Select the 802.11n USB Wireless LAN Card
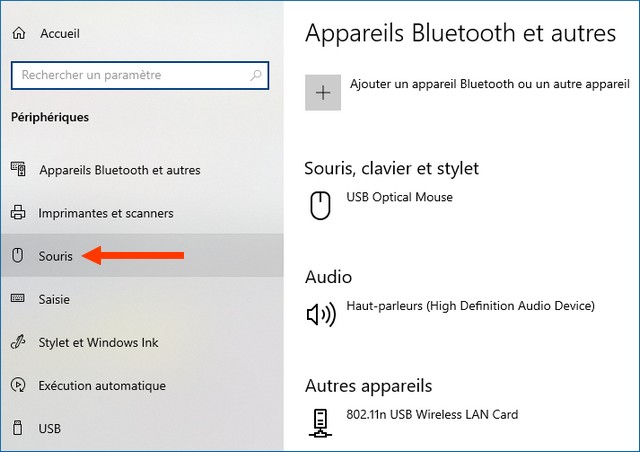The height and width of the screenshot is (452, 640). pyautogui.click(x=432, y=414)
